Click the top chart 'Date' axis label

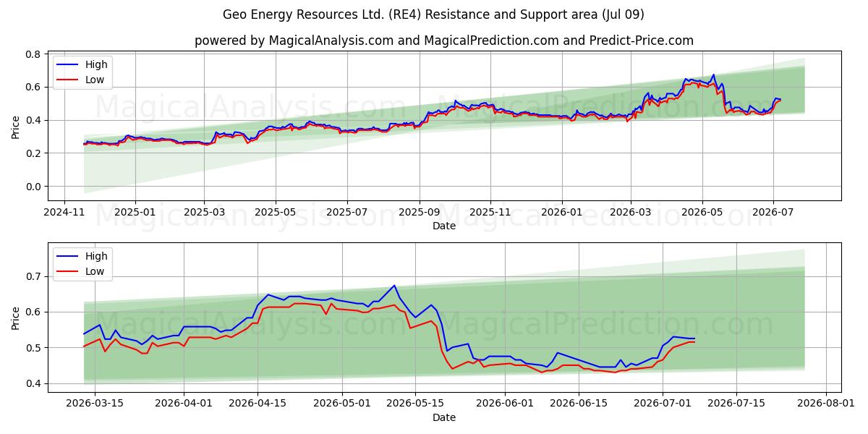[x=444, y=226]
